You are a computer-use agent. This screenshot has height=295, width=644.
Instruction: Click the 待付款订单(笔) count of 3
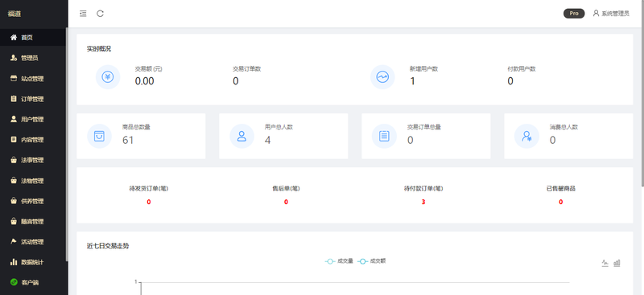click(423, 202)
